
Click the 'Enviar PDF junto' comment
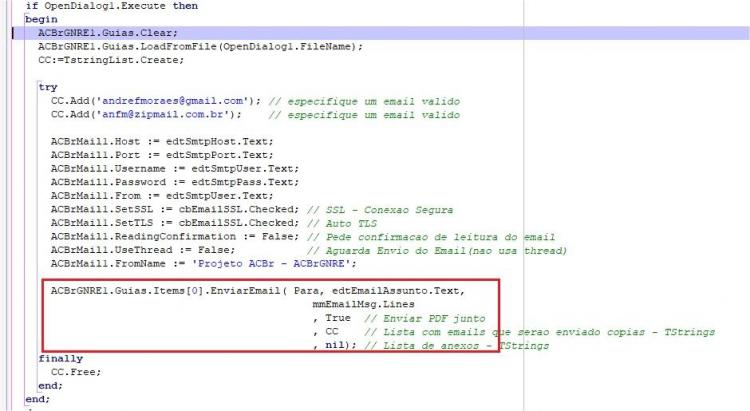425,318
